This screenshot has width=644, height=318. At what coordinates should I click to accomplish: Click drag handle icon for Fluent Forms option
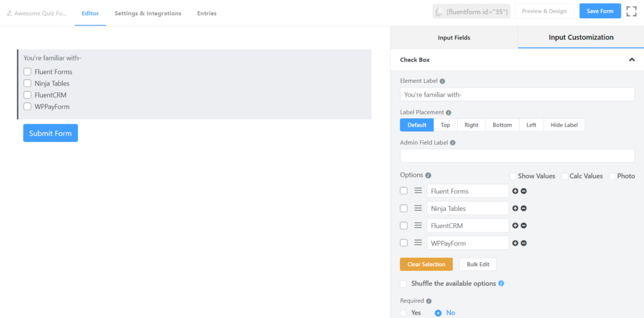tap(418, 191)
